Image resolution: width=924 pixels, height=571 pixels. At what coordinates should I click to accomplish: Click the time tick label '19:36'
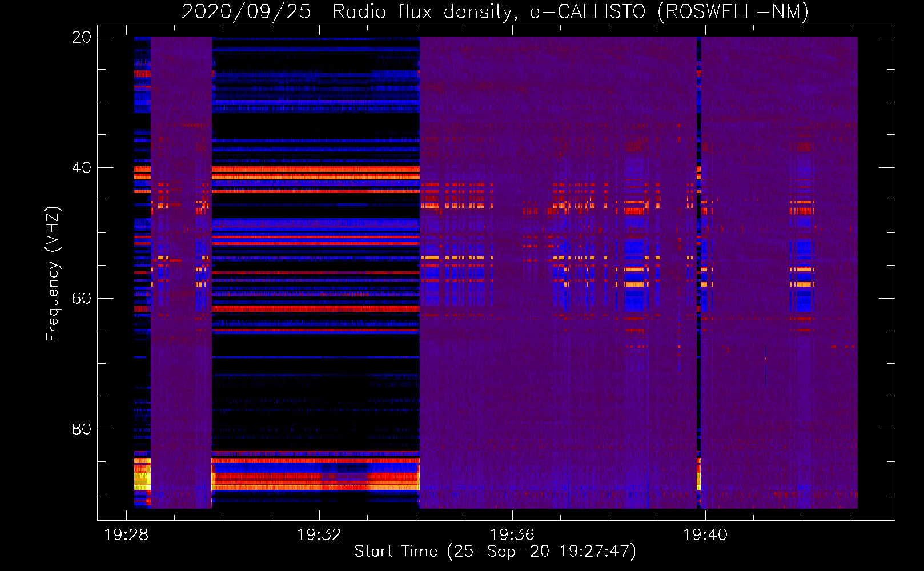(x=512, y=534)
